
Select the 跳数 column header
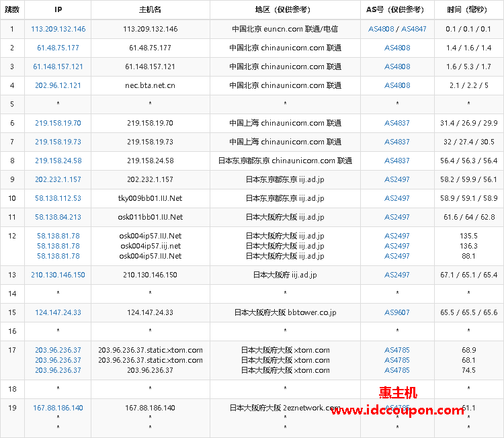(12, 10)
